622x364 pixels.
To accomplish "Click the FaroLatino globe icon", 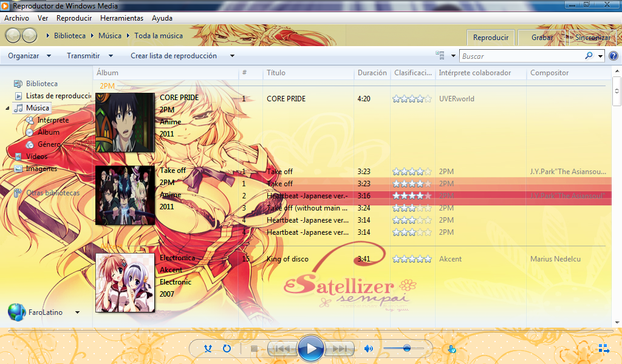I will point(16,312).
